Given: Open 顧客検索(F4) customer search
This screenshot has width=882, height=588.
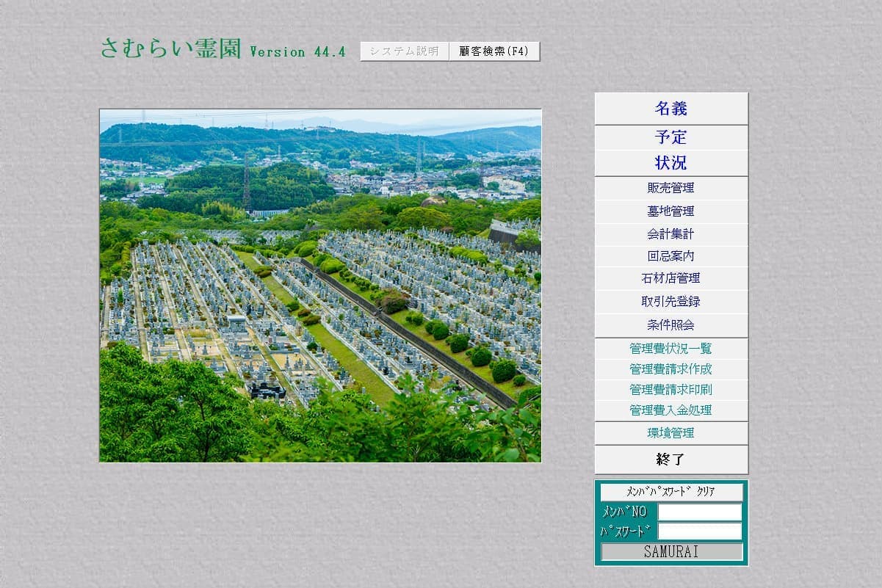Looking at the screenshot, I should coord(494,51).
